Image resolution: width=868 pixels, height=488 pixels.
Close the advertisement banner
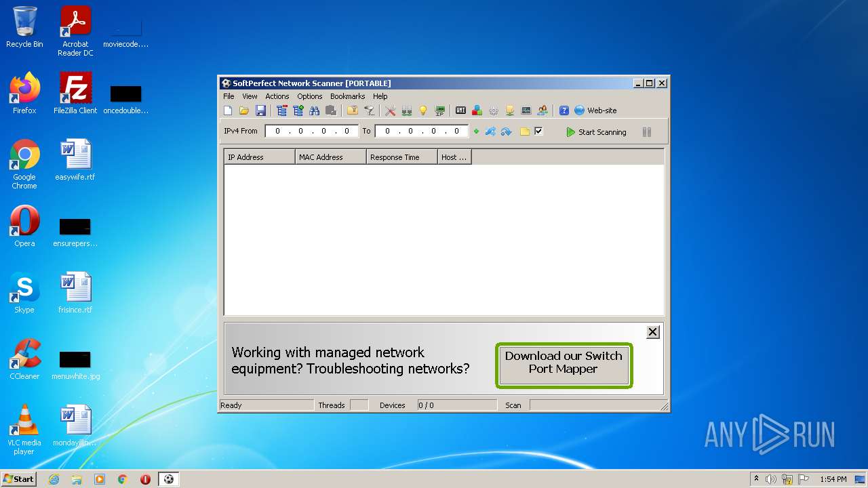click(x=652, y=332)
